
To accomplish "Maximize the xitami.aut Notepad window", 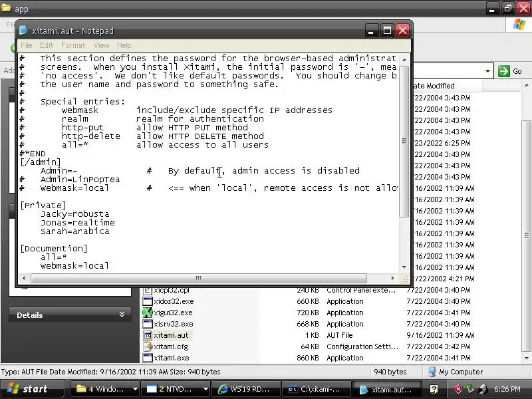I will coord(387,31).
